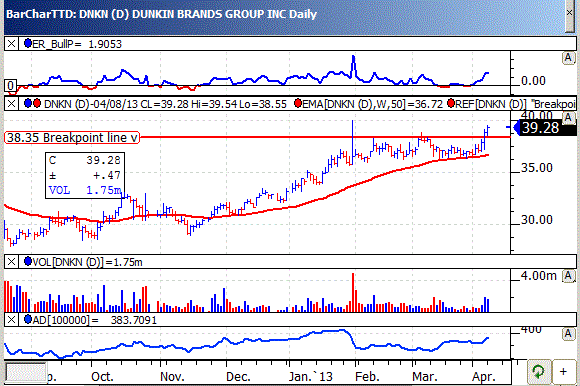
Task: Close the chart window with title X
Action: click(570, 13)
